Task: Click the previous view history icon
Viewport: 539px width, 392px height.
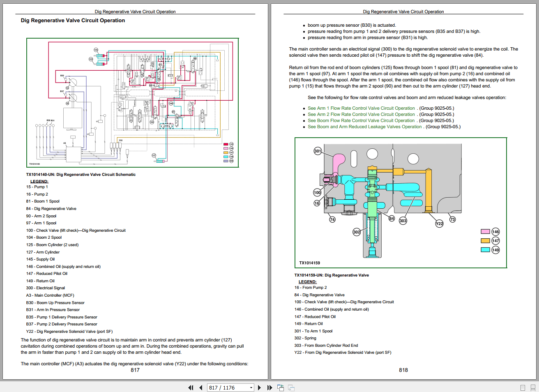Action: (x=280, y=387)
